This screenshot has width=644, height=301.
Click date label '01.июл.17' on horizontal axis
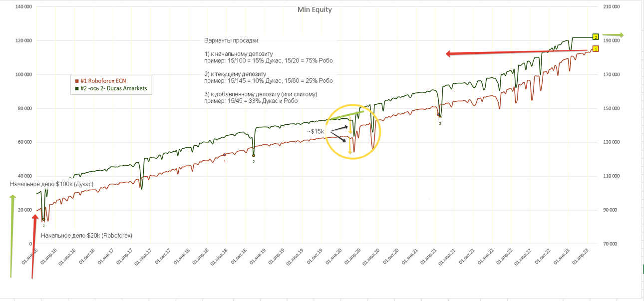pos(144,256)
